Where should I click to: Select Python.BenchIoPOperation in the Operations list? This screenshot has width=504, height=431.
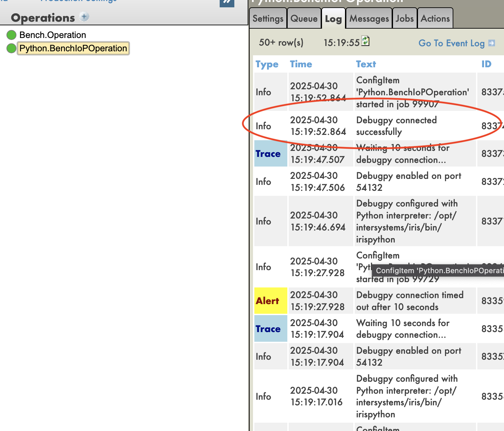(73, 48)
